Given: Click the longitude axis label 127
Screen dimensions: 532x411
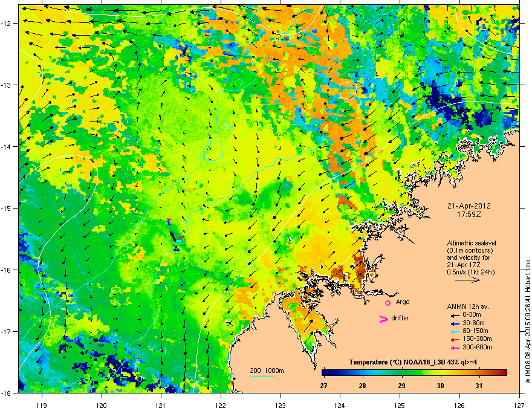Looking at the screenshot, I should (x=519, y=406).
